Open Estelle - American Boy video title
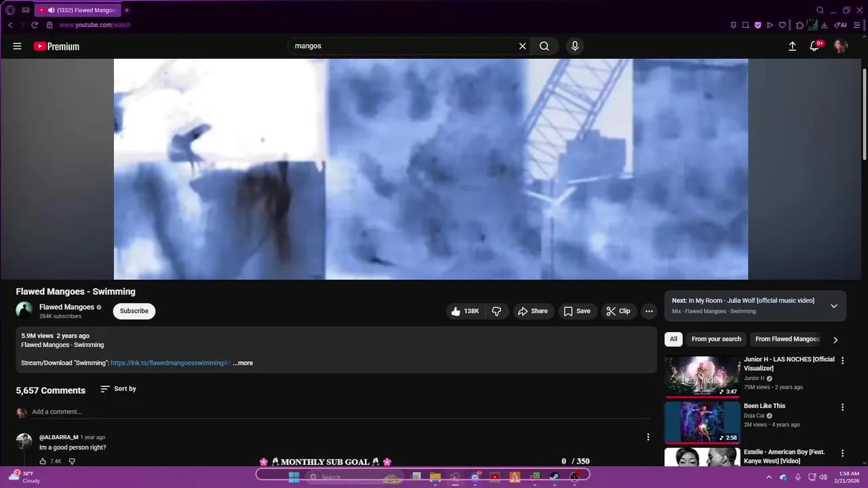 coord(785,456)
